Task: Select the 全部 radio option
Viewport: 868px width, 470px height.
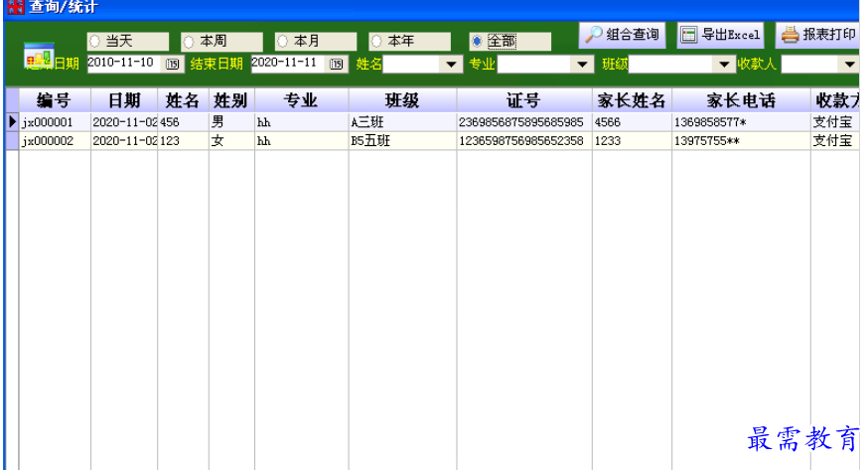Action: tap(477, 42)
